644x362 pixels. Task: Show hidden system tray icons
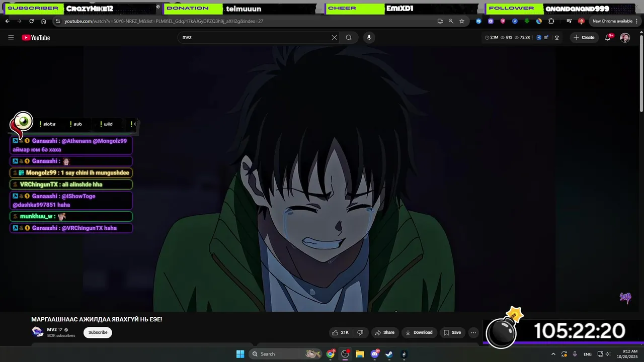[x=553, y=354]
